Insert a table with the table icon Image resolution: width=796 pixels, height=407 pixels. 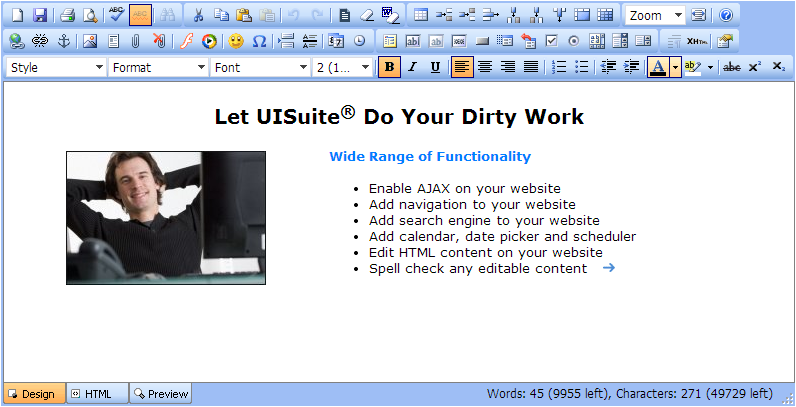coord(420,15)
